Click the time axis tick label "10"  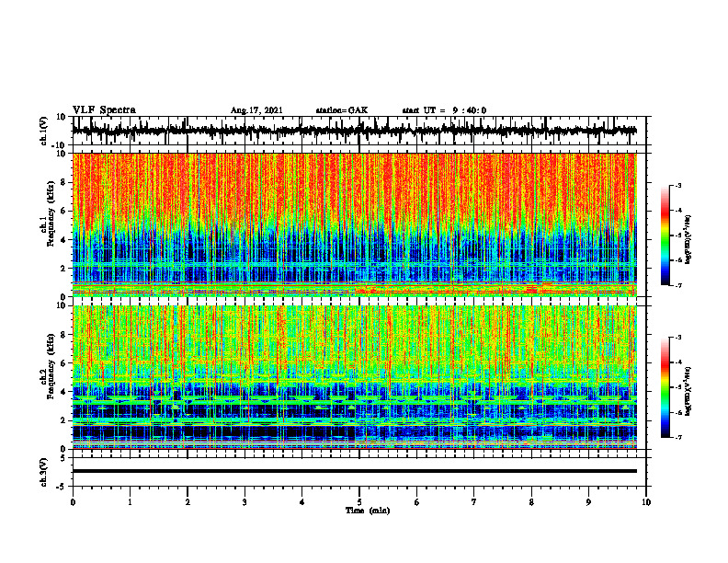pyautogui.click(x=646, y=502)
